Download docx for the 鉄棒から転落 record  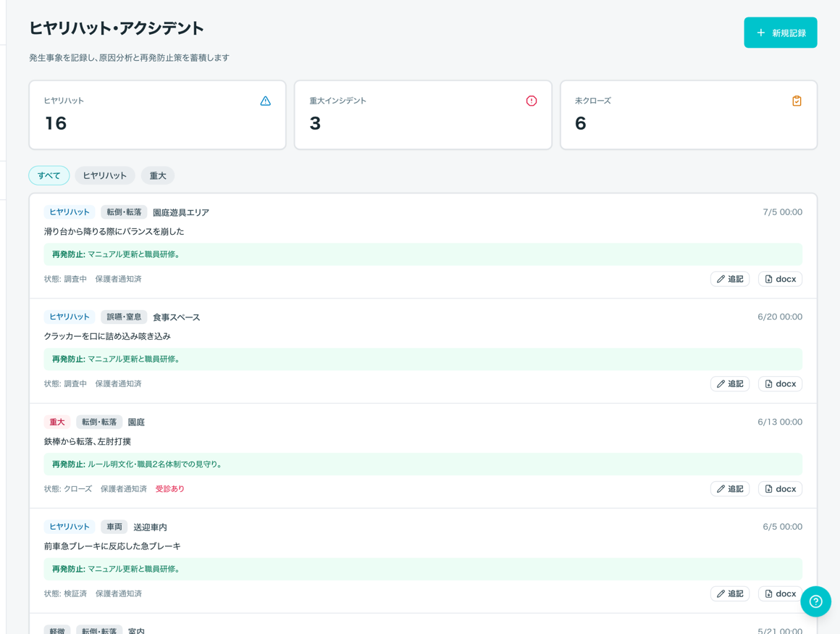(780, 489)
